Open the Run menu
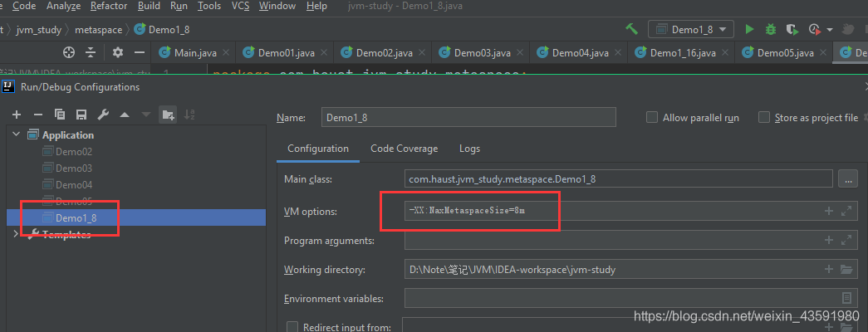868x332 pixels. pyautogui.click(x=179, y=6)
